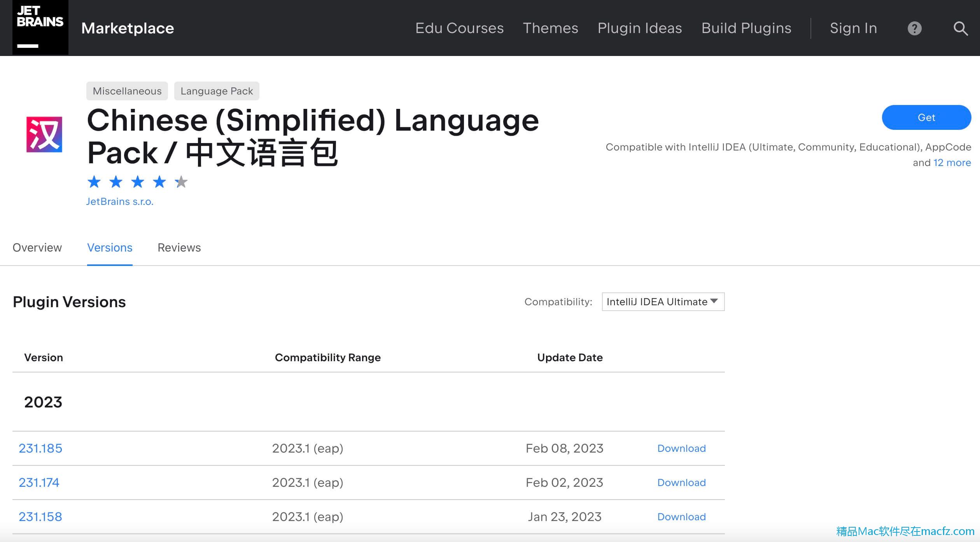Open the Marketplace home link
Image resolution: width=980 pixels, height=542 pixels.
point(128,28)
